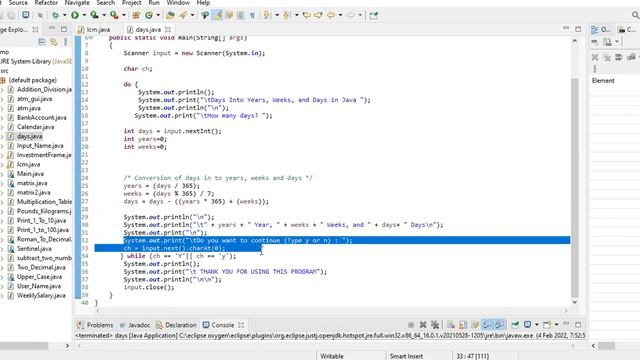The image size is (640, 360).
Task: Open New Java Class dropdown arrow
Action: pyautogui.click(x=158, y=15)
